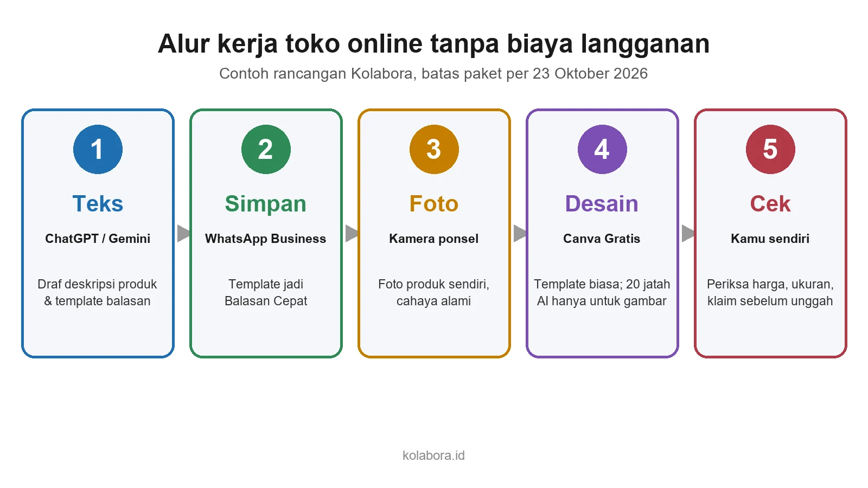Click the 'Kamu sendiri' label
Viewport: 868px width, 488px height.
(x=770, y=239)
